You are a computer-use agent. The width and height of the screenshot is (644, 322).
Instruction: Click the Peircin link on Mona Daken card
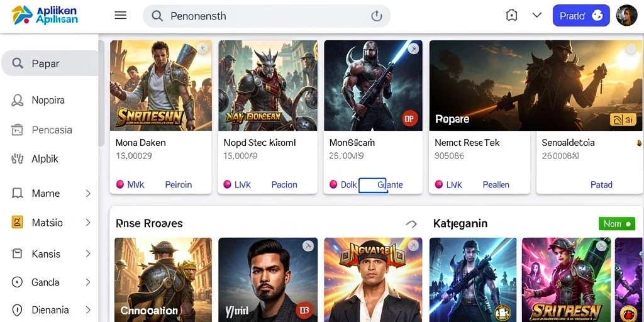178,185
